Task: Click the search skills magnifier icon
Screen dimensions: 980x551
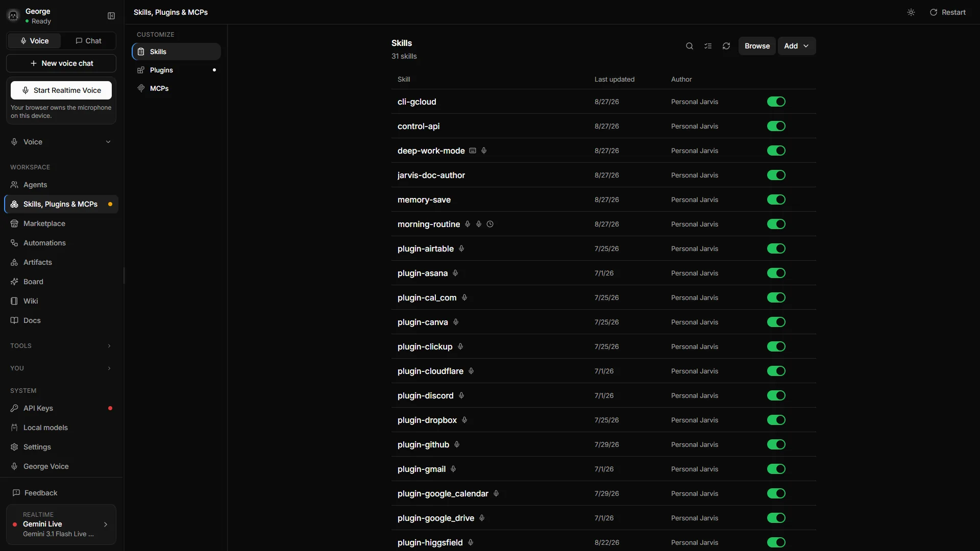Action: pos(690,46)
